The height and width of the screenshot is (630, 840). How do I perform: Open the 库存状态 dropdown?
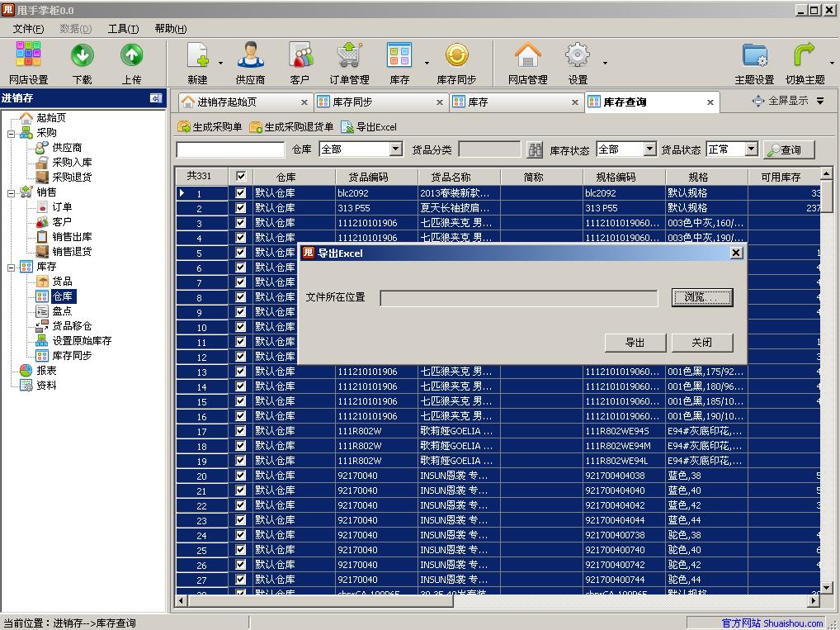point(649,149)
